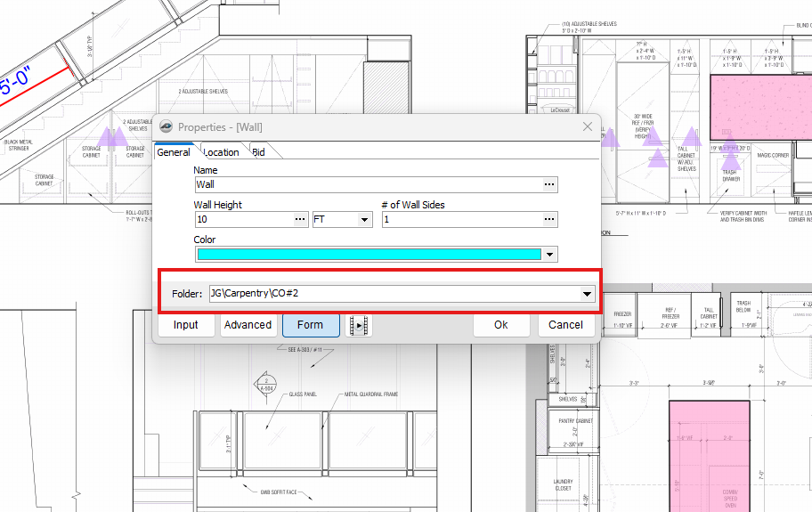This screenshot has height=512, width=812.
Task: Click the cyan color swatch
Action: click(369, 255)
